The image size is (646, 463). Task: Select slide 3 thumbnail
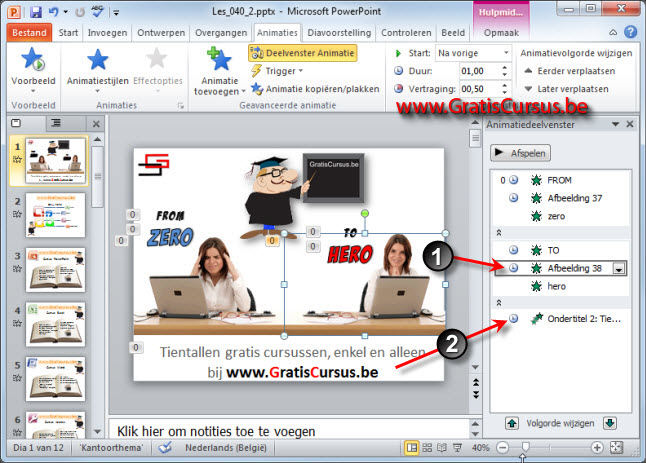56,270
